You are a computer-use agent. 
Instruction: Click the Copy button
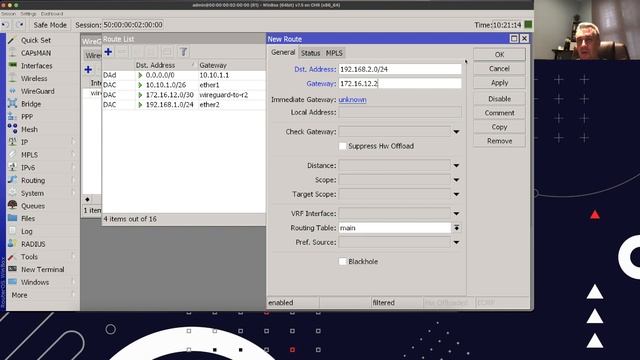499,127
